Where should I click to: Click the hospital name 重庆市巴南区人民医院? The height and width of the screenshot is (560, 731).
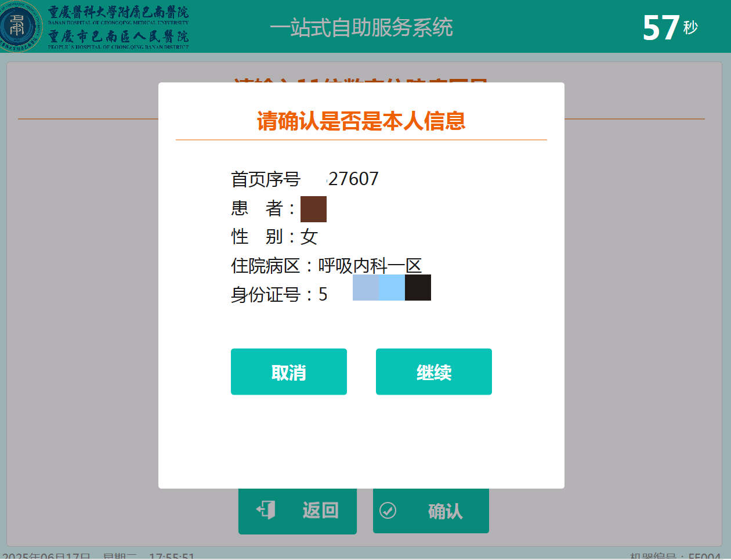118,36
